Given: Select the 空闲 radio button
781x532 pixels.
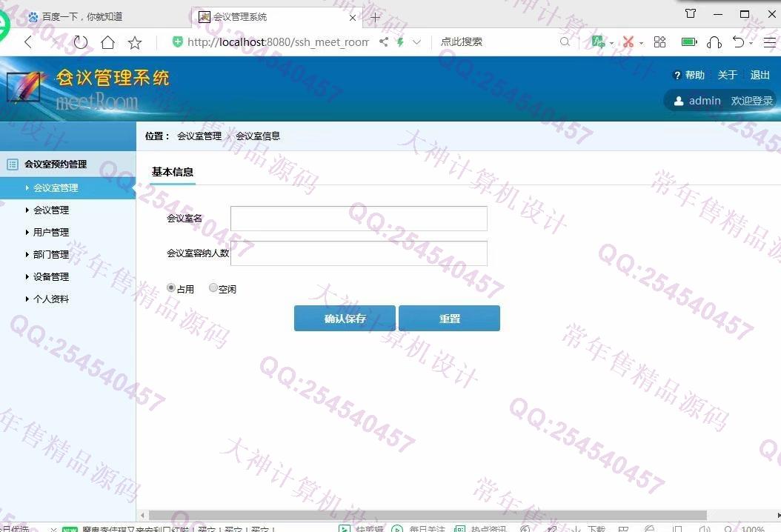Looking at the screenshot, I should coord(213,287).
